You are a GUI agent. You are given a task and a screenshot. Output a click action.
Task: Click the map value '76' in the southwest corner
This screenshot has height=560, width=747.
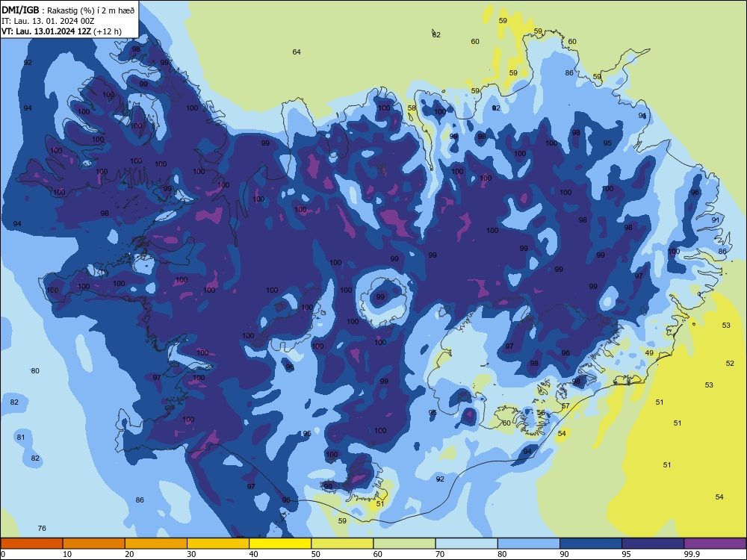coord(42,528)
